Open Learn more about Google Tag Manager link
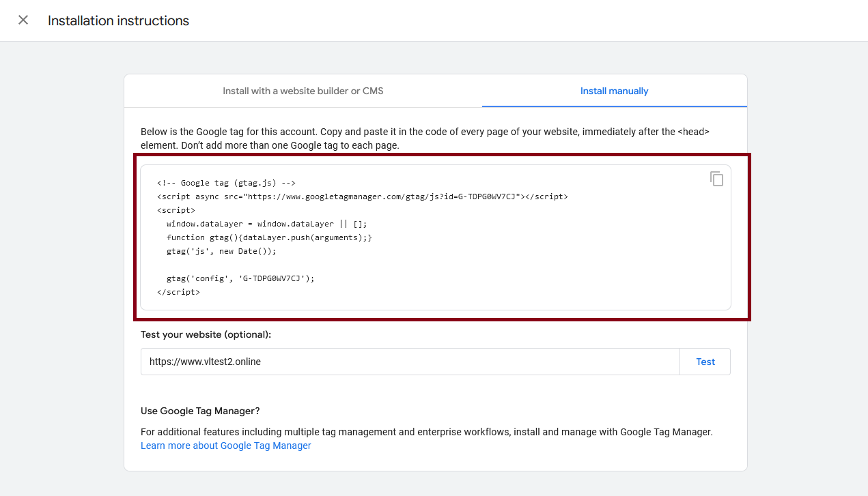 coord(225,446)
